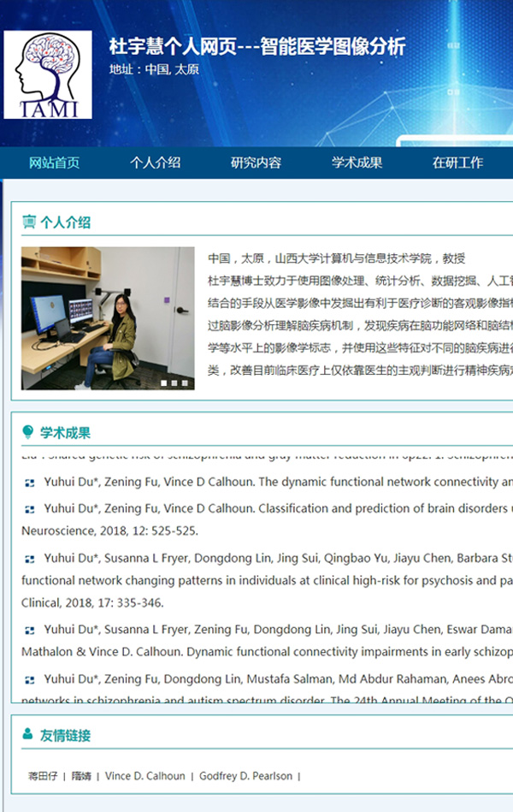This screenshot has width=513, height=812.
Task: Click the intro line mentioning 山西大学计算机与信息技术学院
Action: click(x=337, y=258)
